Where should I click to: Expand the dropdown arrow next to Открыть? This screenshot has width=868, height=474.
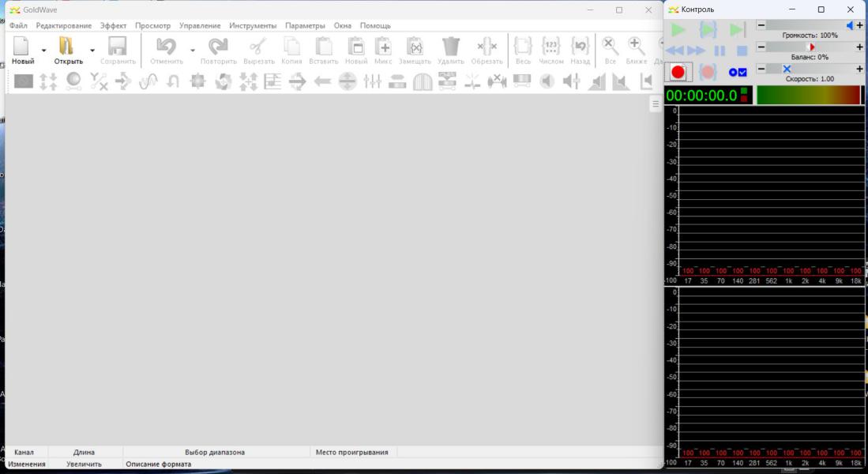[92, 50]
